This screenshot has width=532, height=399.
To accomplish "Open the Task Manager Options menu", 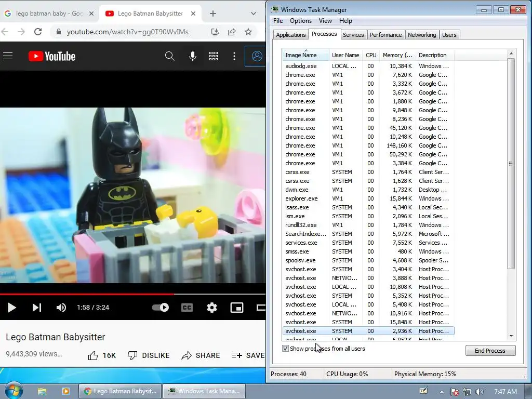I will tap(301, 21).
